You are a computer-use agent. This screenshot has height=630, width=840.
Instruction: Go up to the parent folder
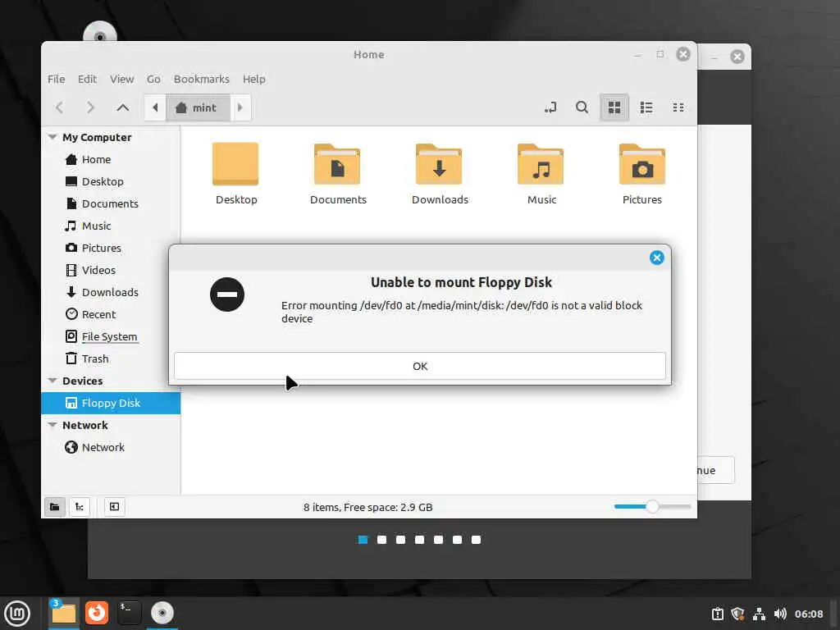[x=123, y=107]
